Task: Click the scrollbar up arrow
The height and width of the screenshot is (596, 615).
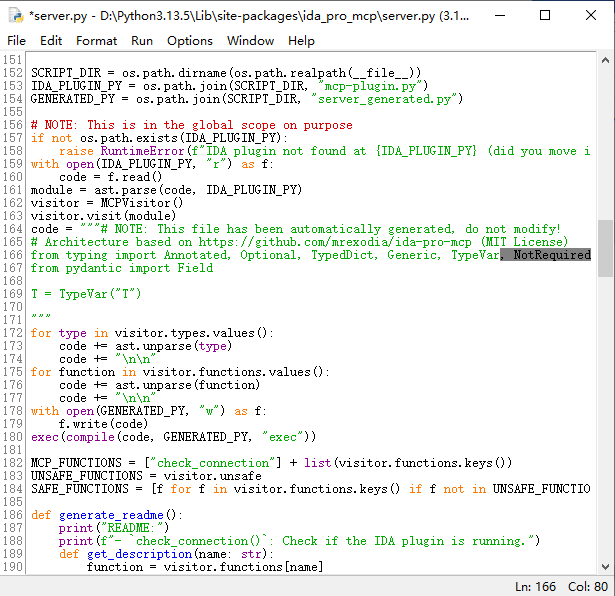Action: pos(606,60)
